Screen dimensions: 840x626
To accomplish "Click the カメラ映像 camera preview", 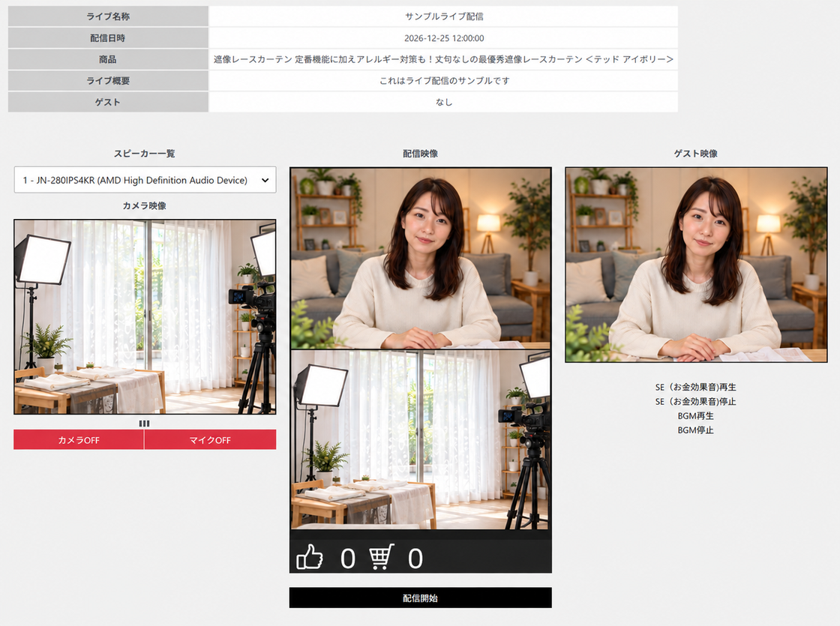I will tap(145, 316).
